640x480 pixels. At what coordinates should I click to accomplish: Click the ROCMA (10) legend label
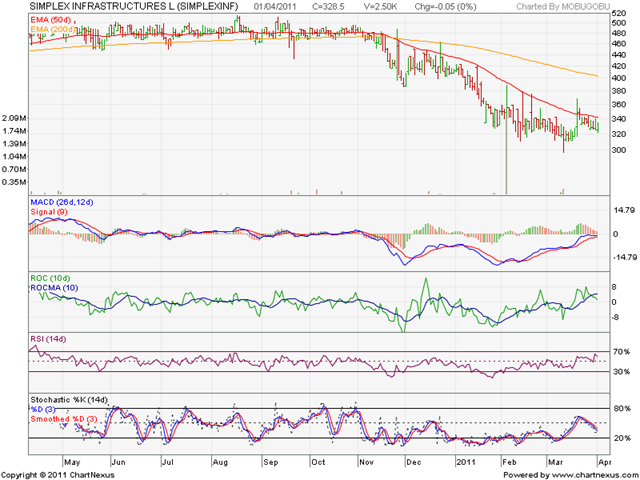[54, 288]
